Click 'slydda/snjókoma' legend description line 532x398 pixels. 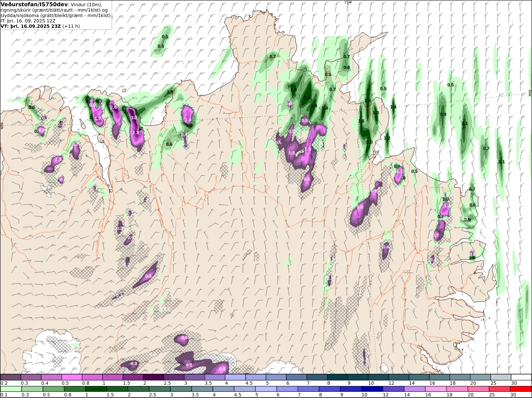click(x=56, y=15)
